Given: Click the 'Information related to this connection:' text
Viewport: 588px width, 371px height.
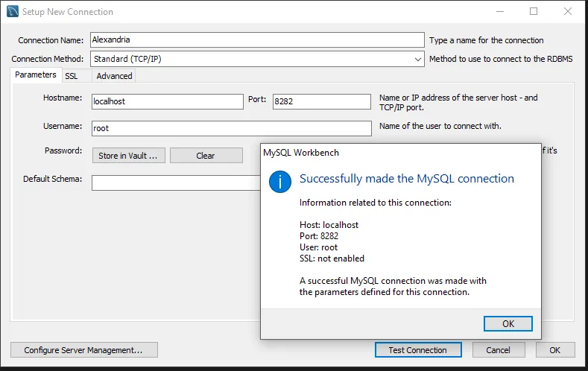Looking at the screenshot, I should (376, 203).
